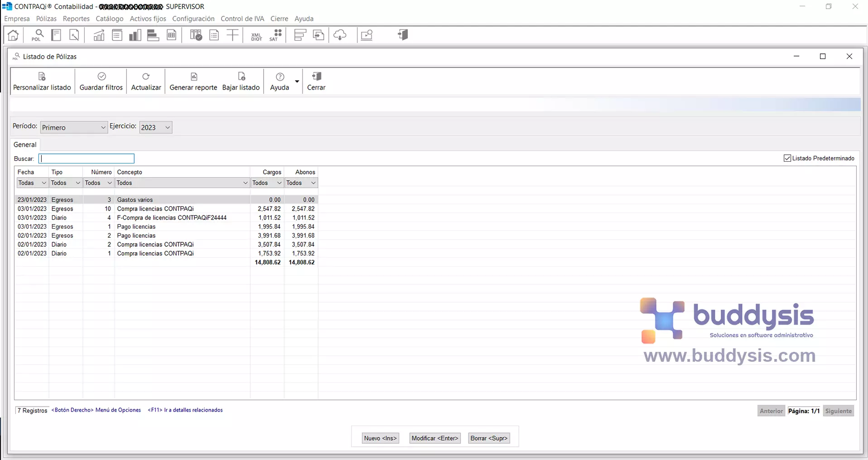
Task: Open the SAT tool icon
Action: click(275, 35)
